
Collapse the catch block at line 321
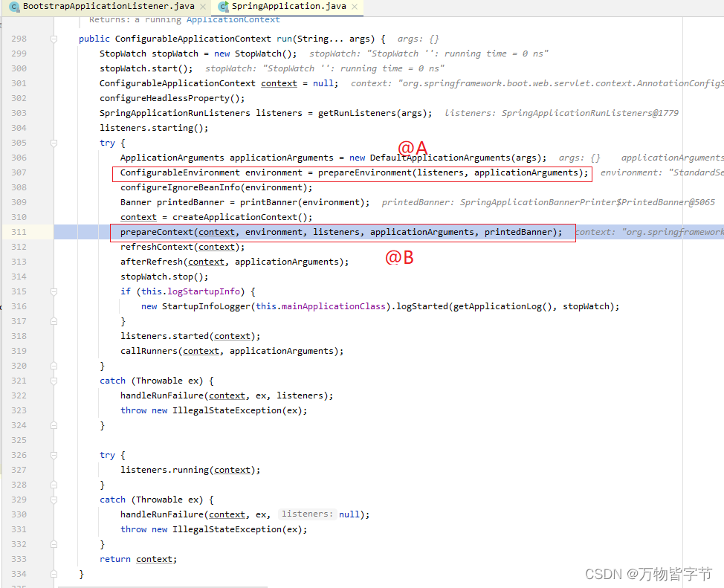(x=54, y=381)
